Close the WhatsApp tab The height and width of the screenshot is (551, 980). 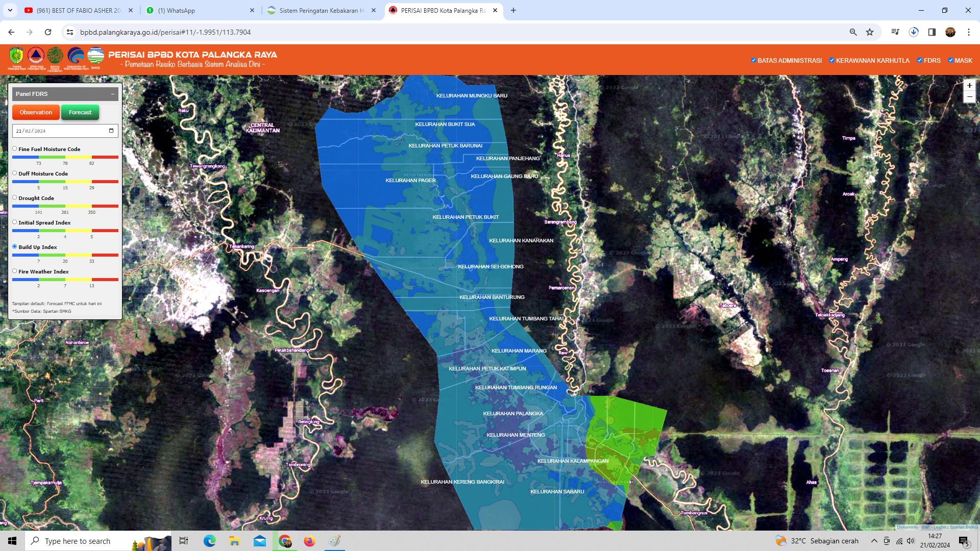tap(252, 10)
